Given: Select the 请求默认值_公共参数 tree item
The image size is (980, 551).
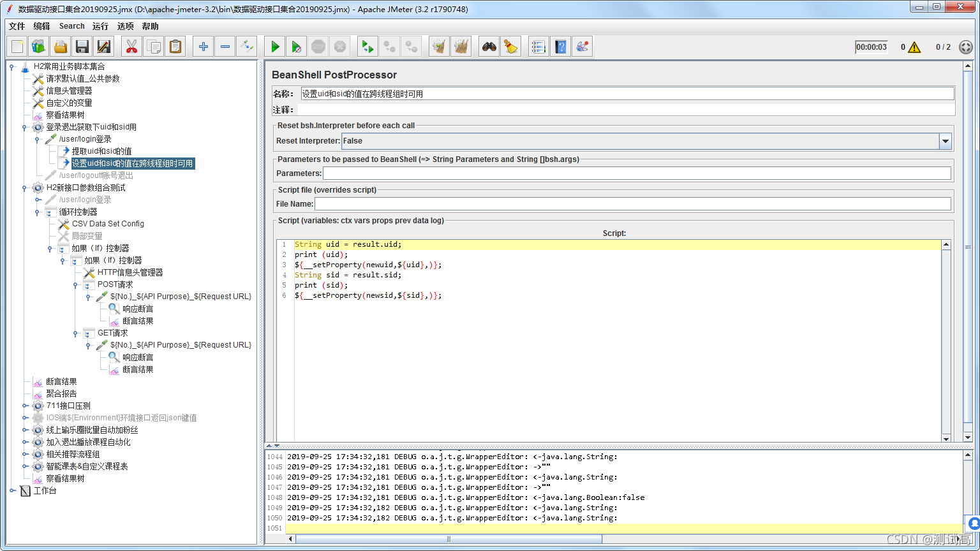Looking at the screenshot, I should point(82,78).
